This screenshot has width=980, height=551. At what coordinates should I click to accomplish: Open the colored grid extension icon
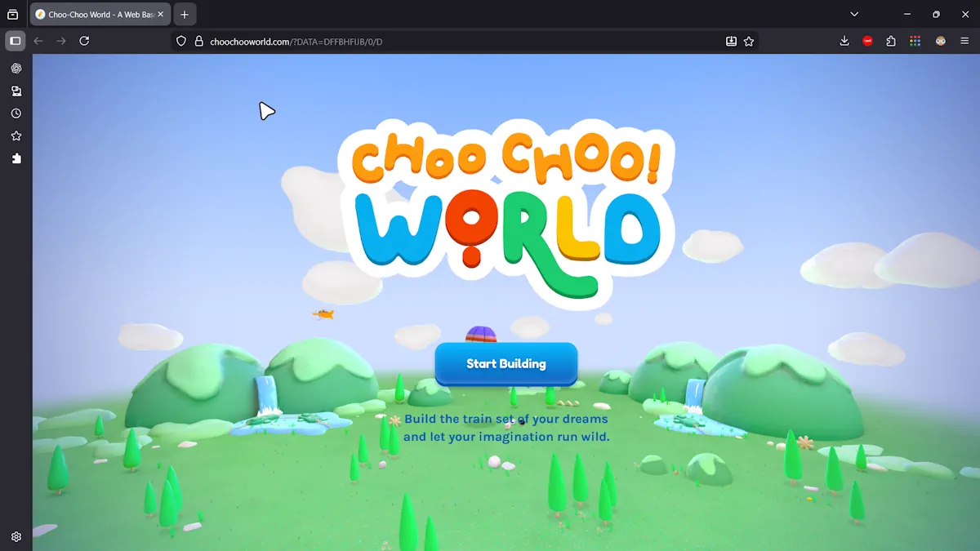click(x=915, y=41)
